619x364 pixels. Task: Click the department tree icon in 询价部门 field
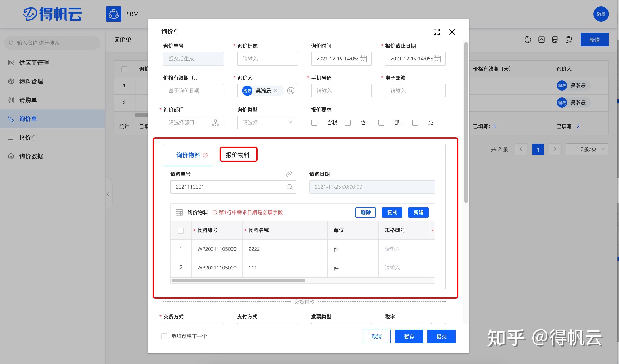point(215,123)
